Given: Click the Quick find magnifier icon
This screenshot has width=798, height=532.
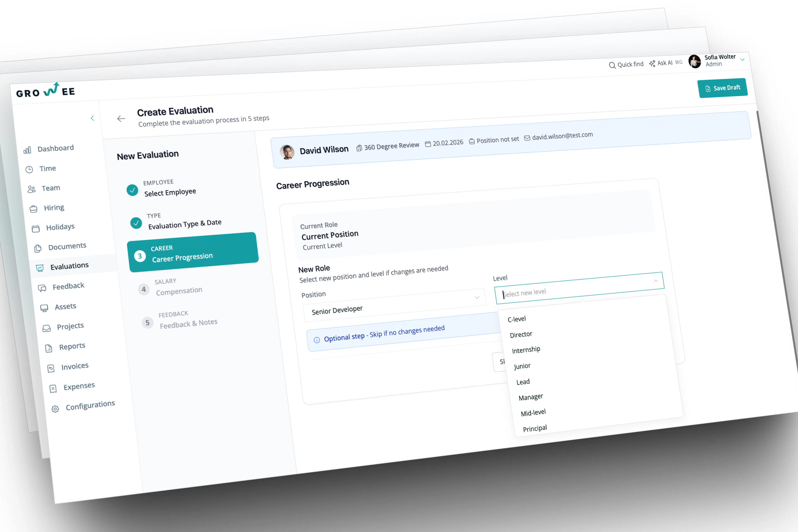Looking at the screenshot, I should [x=612, y=65].
